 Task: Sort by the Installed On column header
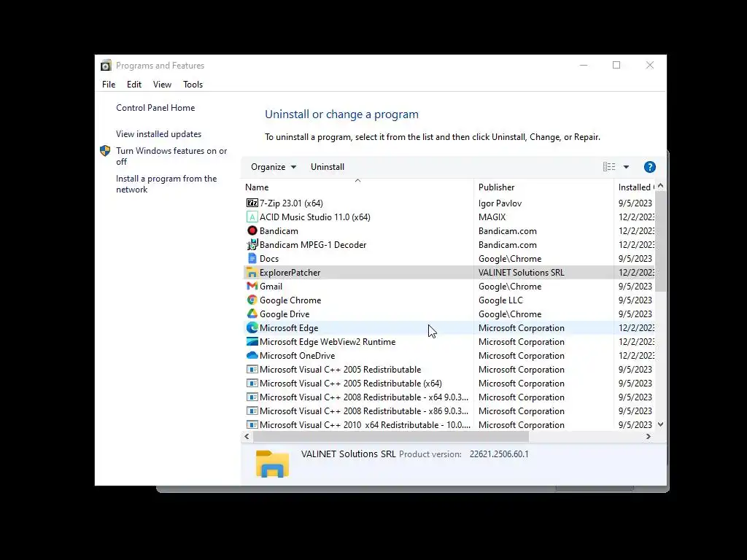(x=634, y=187)
